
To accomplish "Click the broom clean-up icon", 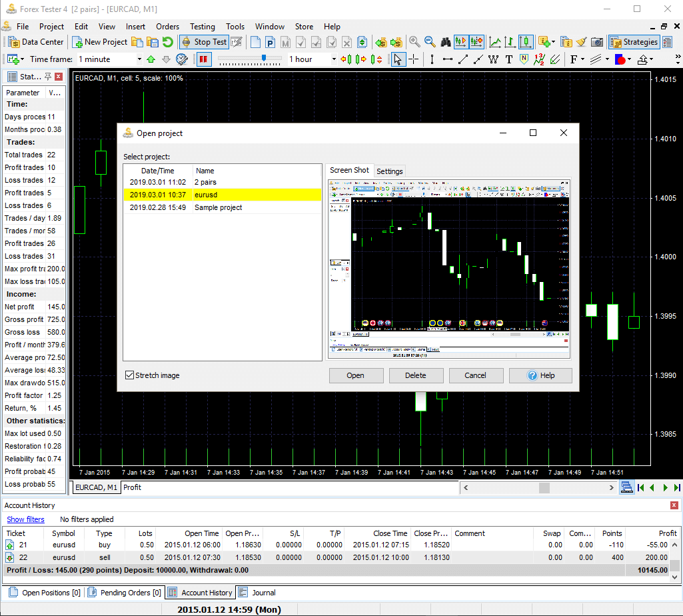I will pos(581,42).
